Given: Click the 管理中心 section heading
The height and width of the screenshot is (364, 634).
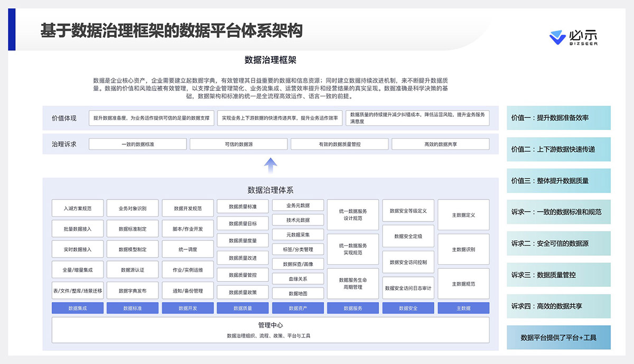Looking at the screenshot, I should point(271,325).
